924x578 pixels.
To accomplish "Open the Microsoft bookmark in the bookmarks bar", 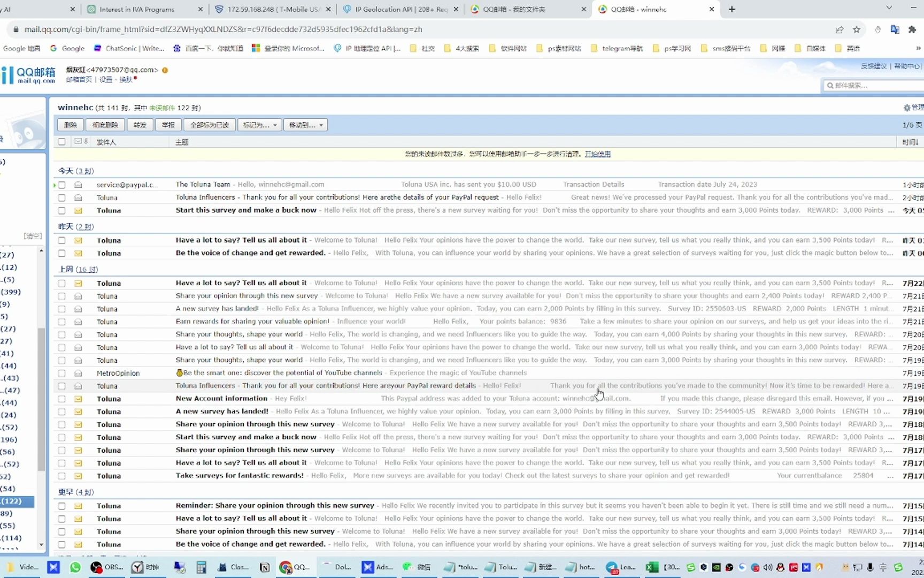I will (x=288, y=48).
